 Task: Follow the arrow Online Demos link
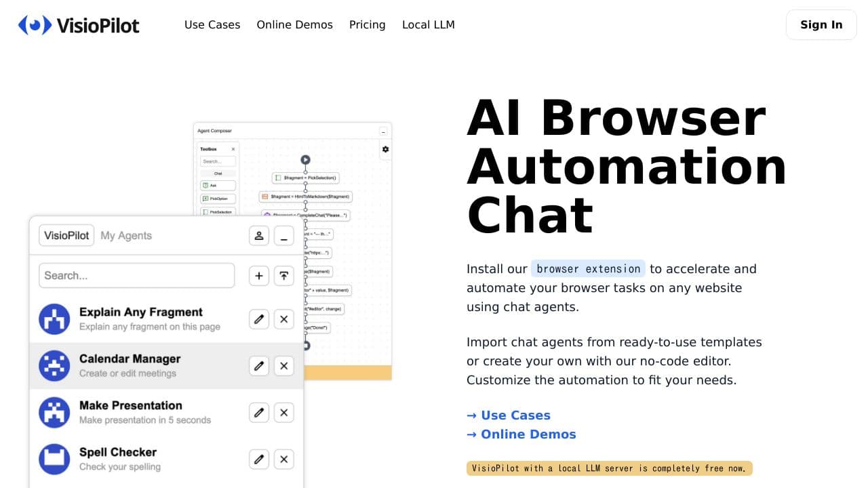[521, 434]
